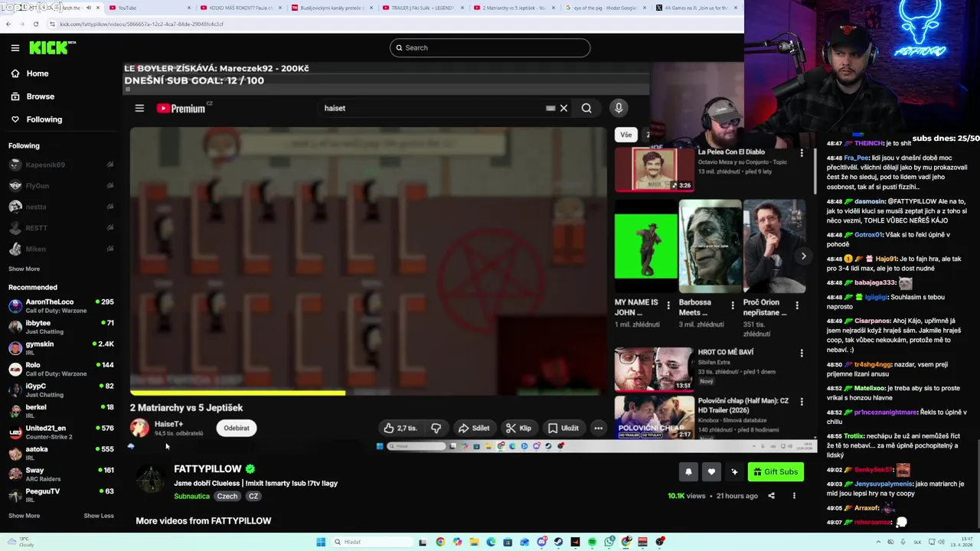Viewport: 980px width, 551px height.
Task: Open Steam from the Windows taskbar
Action: 558,542
